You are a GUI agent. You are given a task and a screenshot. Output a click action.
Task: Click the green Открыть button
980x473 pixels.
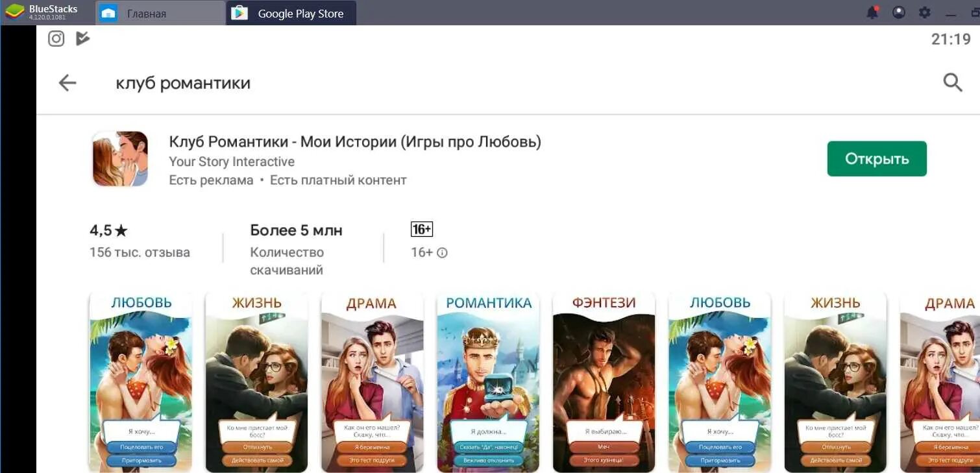[x=877, y=159]
